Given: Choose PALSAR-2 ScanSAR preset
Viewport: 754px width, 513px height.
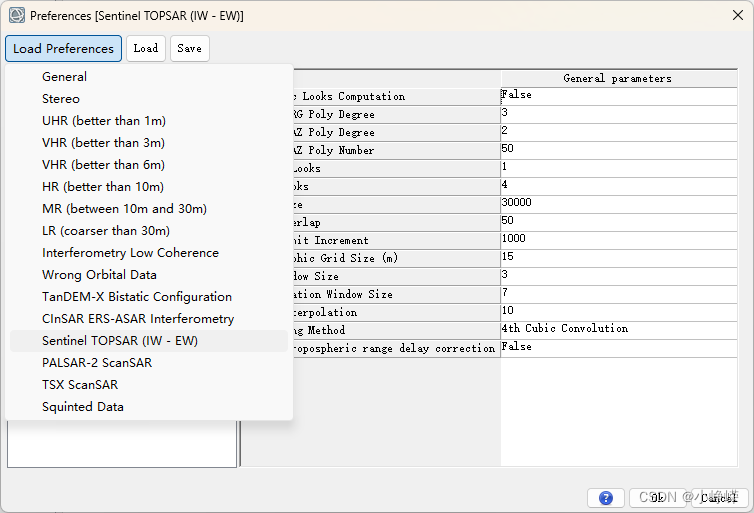Looking at the screenshot, I should point(149,363).
